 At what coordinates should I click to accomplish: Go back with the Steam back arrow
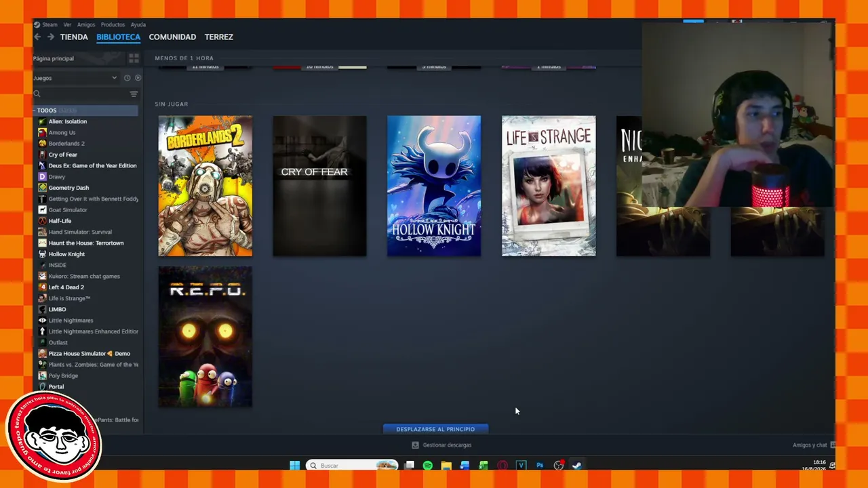click(37, 37)
